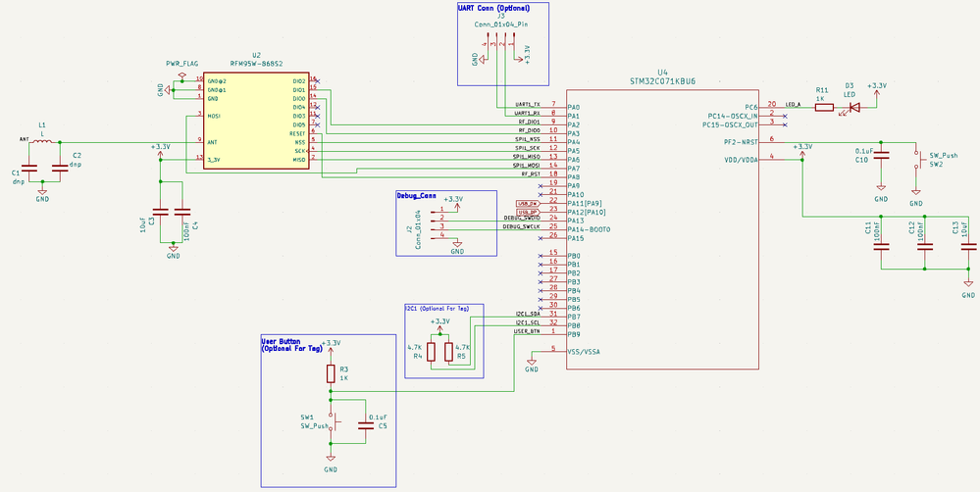Click the RF_RST net label
The height and width of the screenshot is (492, 980).
point(531,174)
